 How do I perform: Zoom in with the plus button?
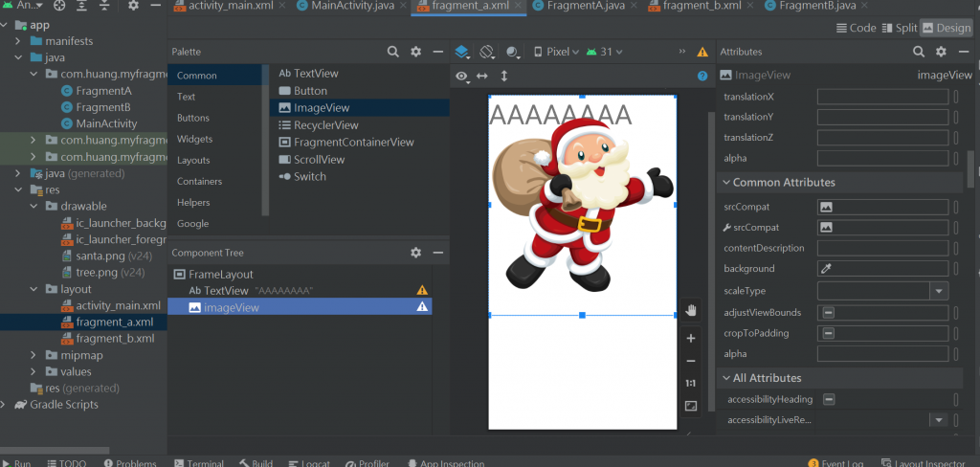[691, 338]
